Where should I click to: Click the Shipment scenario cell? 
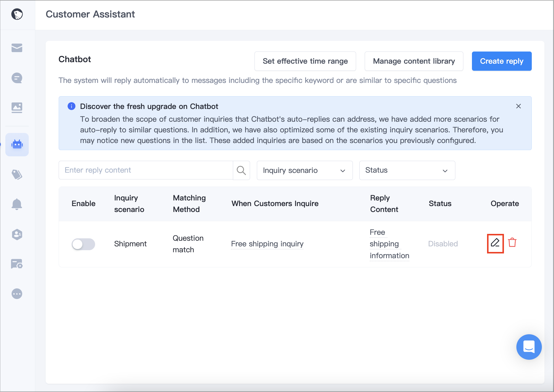click(130, 244)
